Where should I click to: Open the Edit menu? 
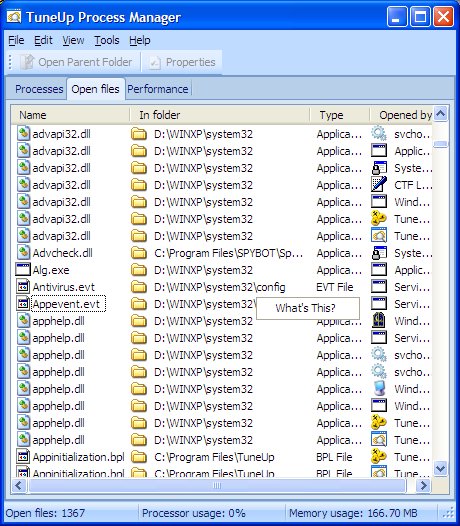tap(43, 40)
